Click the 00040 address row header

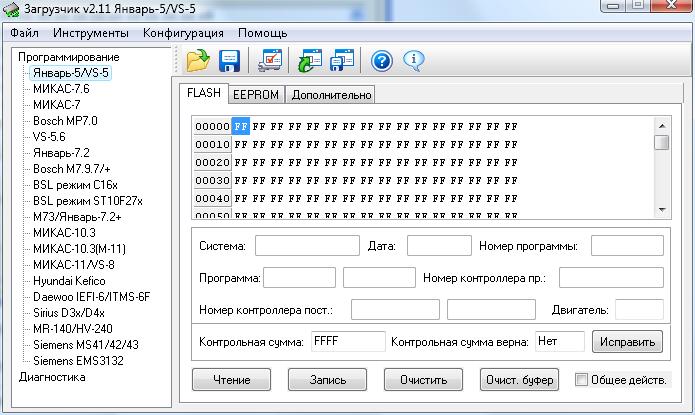point(212,199)
